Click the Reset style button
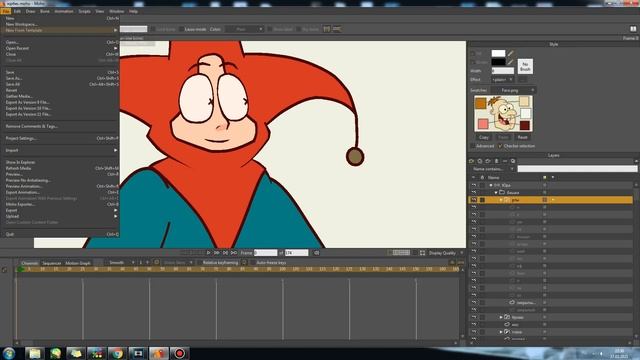This screenshot has height=360, width=640. 522,138
